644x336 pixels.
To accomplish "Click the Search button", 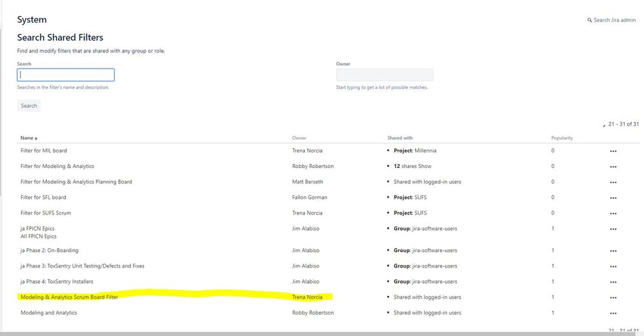I will (x=29, y=106).
